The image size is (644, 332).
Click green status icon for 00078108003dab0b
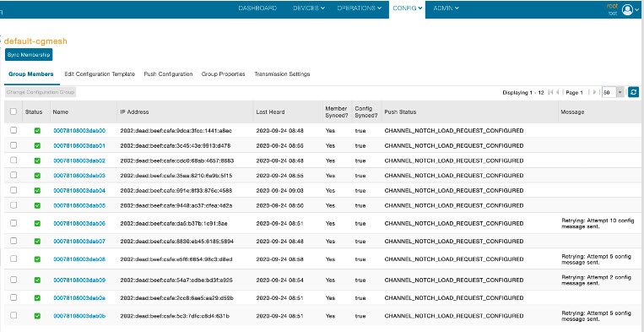point(37,316)
